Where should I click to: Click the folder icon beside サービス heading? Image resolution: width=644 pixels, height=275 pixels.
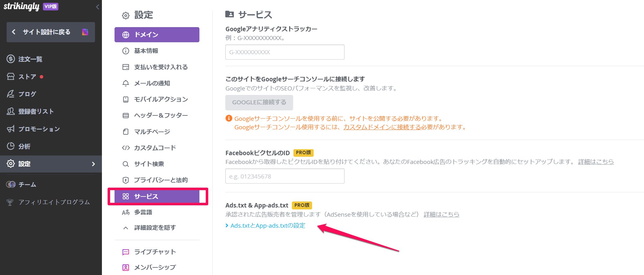[x=230, y=14]
